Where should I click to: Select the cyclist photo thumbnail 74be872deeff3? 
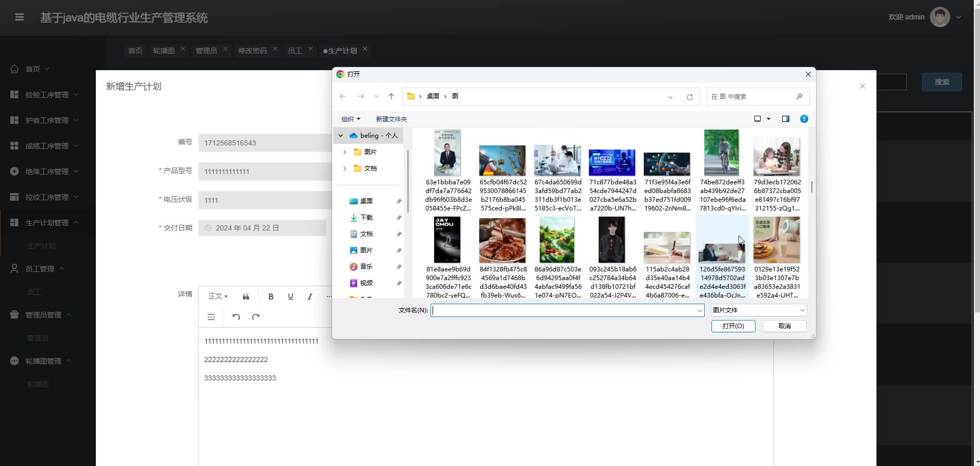click(722, 153)
